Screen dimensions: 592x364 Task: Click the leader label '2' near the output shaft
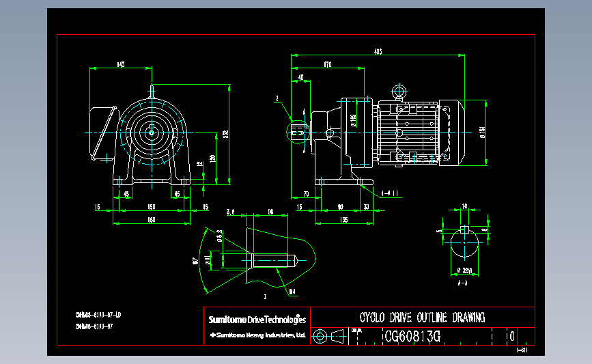[x=277, y=98]
